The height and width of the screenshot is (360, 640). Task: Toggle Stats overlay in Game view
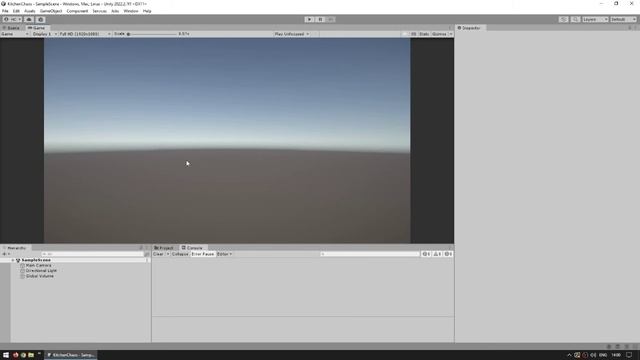click(x=424, y=34)
